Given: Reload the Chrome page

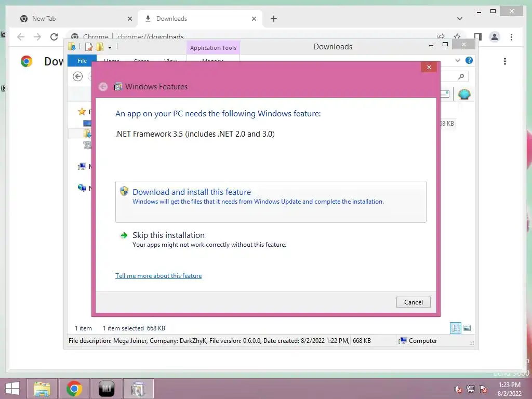Looking at the screenshot, I should tap(54, 37).
